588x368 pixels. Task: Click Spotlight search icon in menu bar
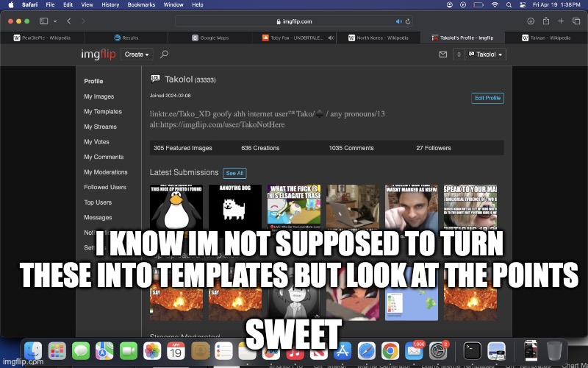pyautogui.click(x=509, y=4)
